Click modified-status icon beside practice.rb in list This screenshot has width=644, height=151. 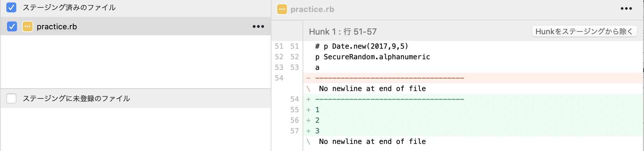tap(28, 26)
